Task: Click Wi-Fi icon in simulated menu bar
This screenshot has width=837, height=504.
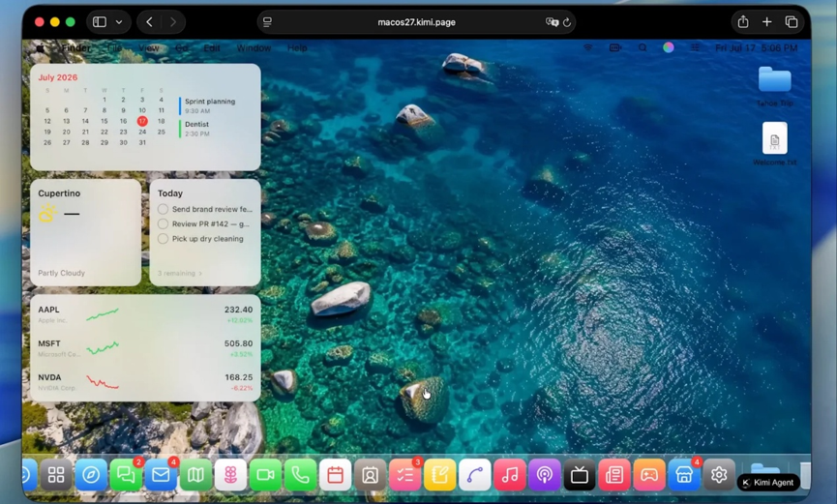Action: pos(588,47)
